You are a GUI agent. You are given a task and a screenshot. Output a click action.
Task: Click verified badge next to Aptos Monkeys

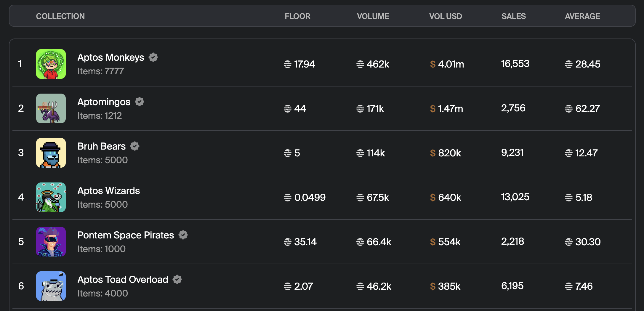coord(153,57)
